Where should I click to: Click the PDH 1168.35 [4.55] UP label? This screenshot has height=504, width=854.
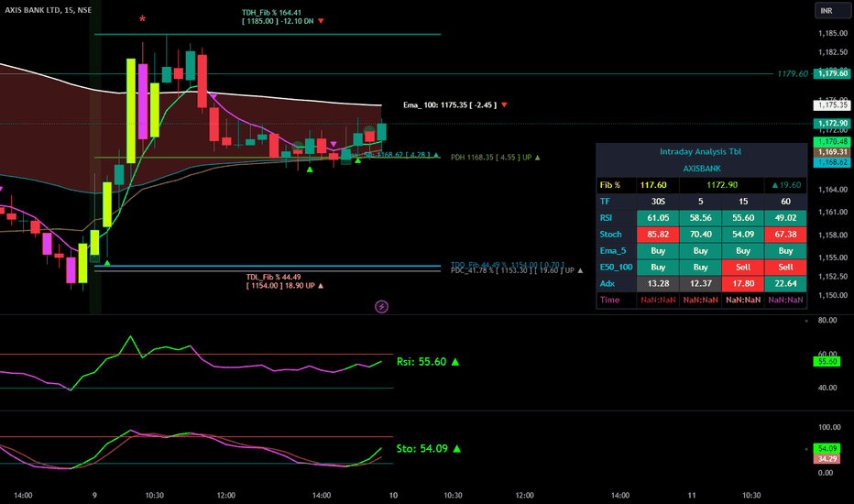coord(495,158)
